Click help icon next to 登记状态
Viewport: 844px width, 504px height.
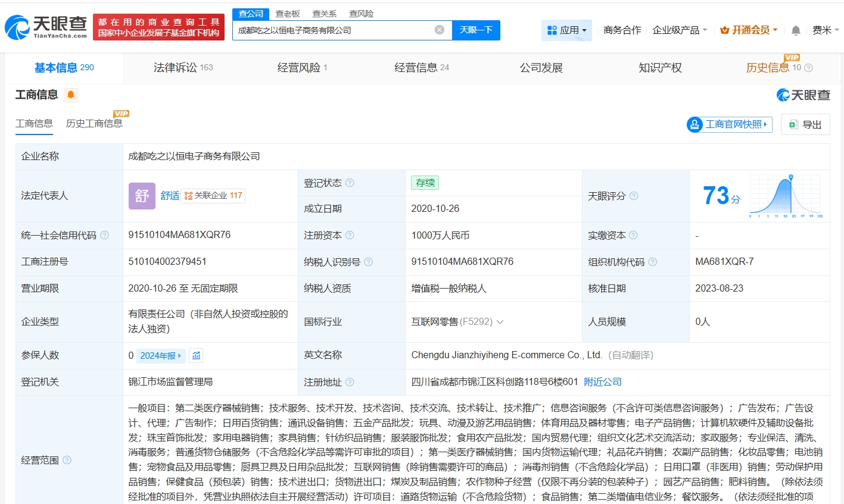click(x=350, y=183)
